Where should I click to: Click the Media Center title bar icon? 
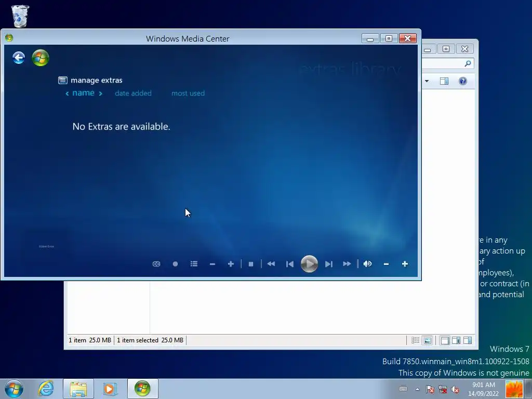coord(9,37)
